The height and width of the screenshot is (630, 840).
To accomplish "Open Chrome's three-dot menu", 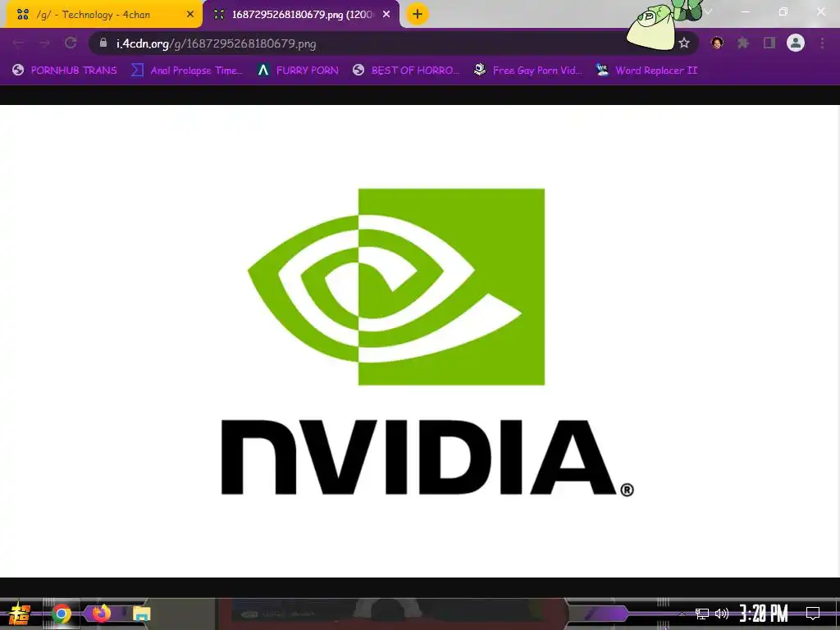I will (822, 43).
